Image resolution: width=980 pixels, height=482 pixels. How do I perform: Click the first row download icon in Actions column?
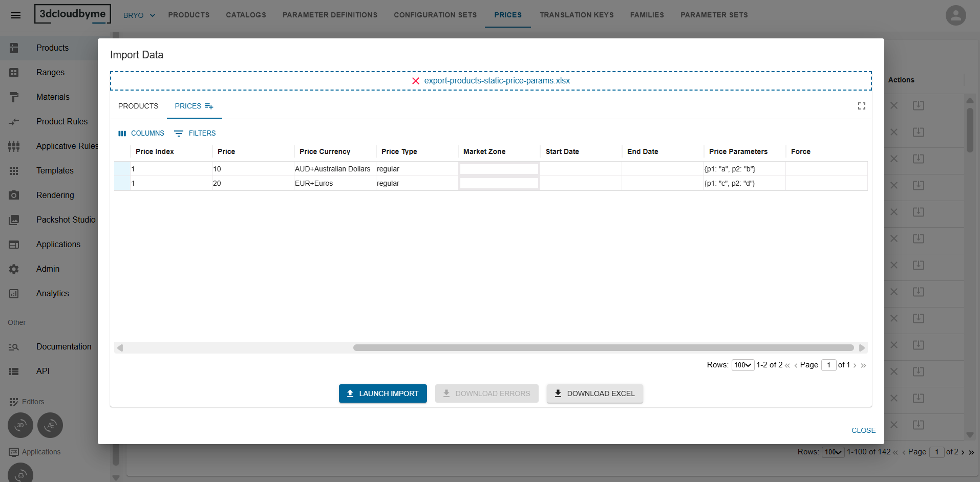pos(919,105)
